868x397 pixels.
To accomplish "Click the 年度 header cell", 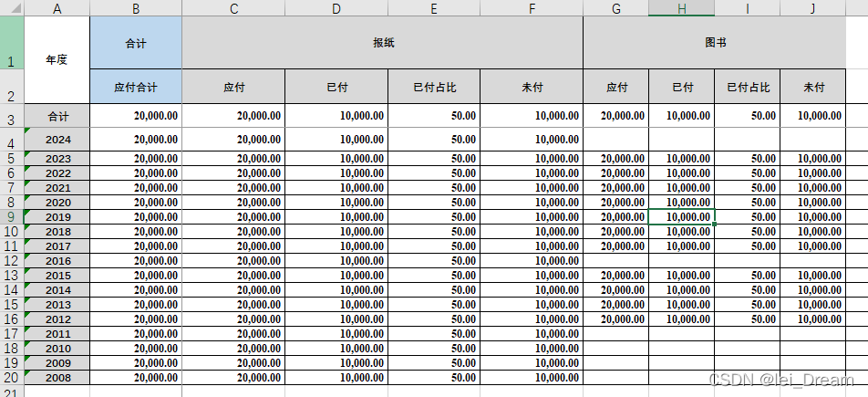I will (57, 59).
